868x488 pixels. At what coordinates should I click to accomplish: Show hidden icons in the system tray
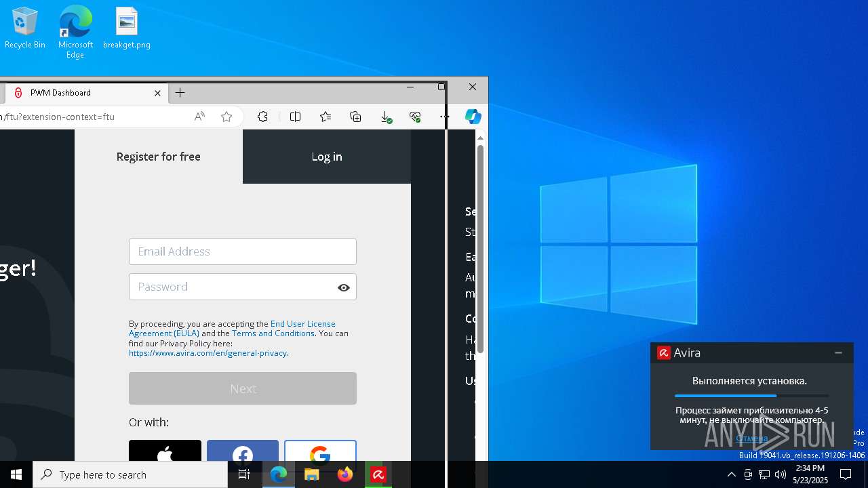click(x=731, y=474)
